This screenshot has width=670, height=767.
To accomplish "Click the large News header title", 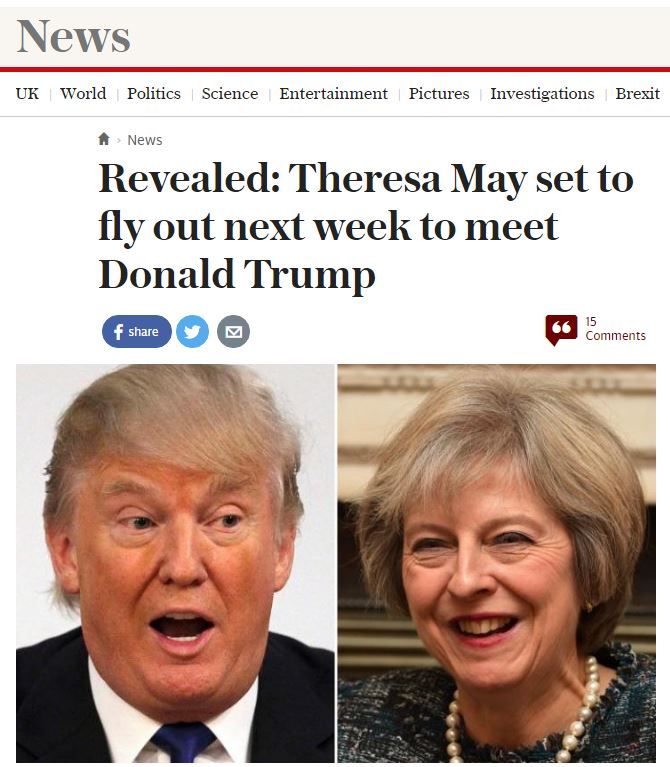I will point(73,36).
